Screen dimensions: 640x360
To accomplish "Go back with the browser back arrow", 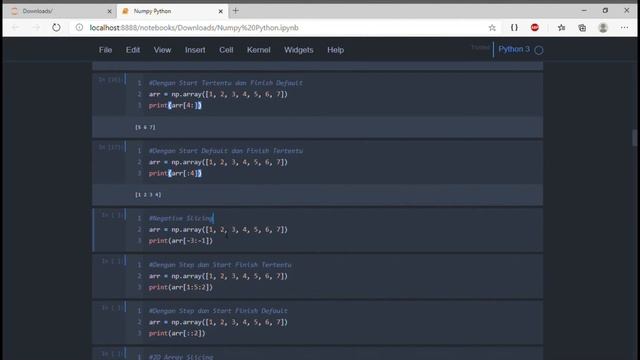I will tap(15, 28).
